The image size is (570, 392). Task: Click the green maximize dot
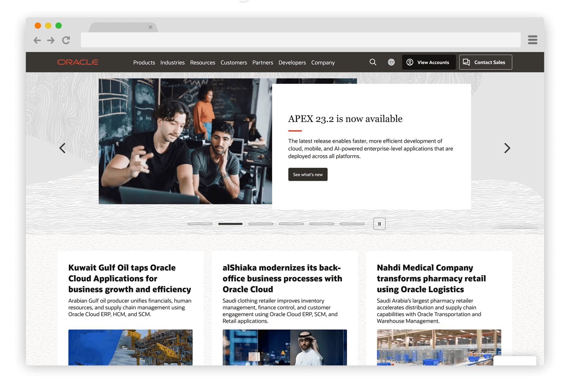(58, 26)
